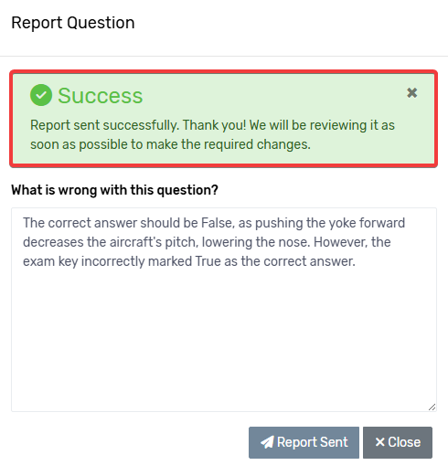Click the Report Sent button label
Viewport: 448px width, 476px height.
click(313, 442)
